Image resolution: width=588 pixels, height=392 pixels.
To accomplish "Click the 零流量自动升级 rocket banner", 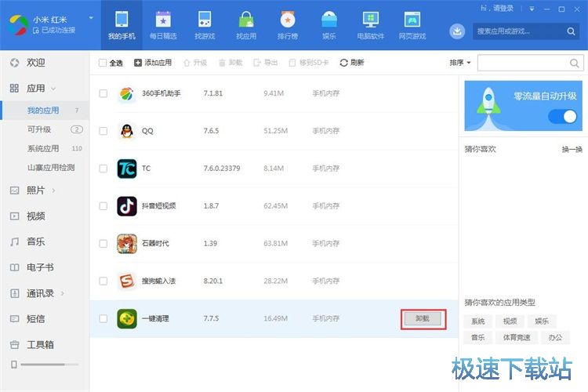I will tap(523, 106).
